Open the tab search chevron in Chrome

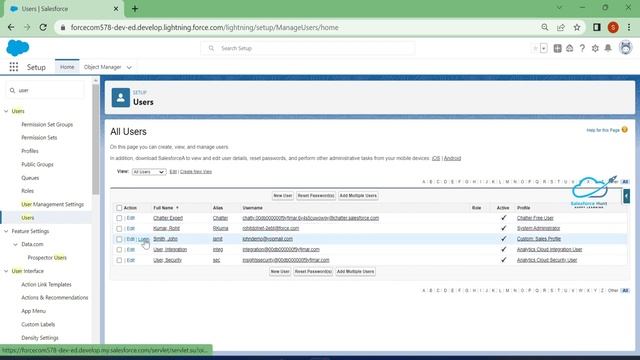[x=559, y=8]
